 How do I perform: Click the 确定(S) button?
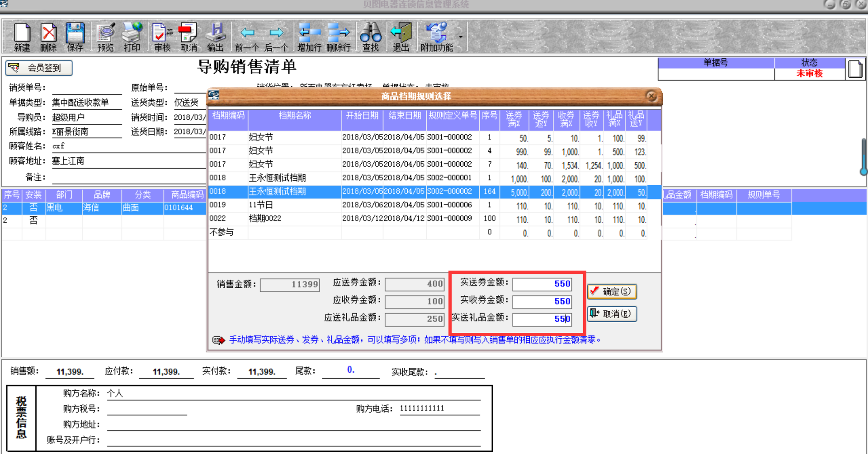[x=612, y=291]
